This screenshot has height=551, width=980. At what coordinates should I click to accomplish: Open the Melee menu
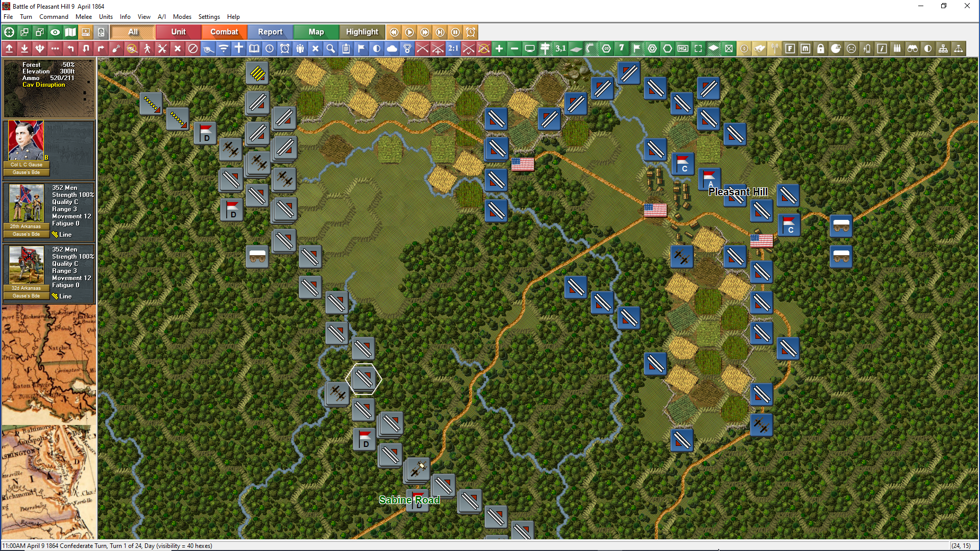point(84,17)
